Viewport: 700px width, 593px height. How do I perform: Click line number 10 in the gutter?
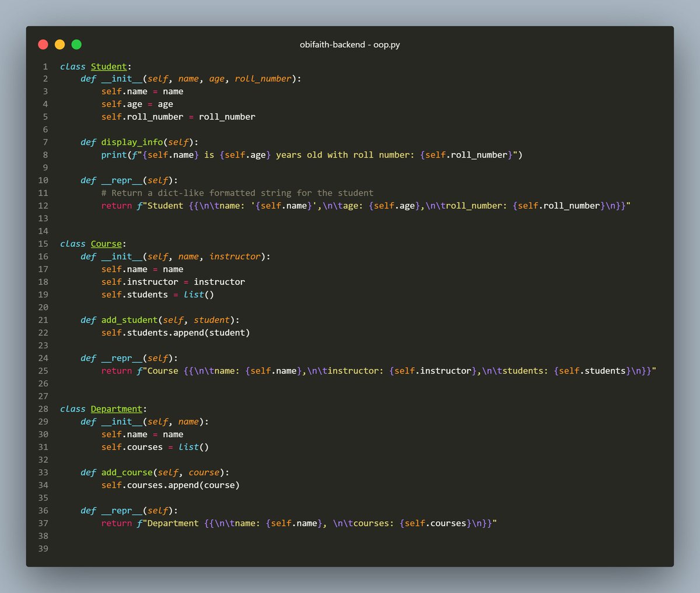pyautogui.click(x=43, y=180)
